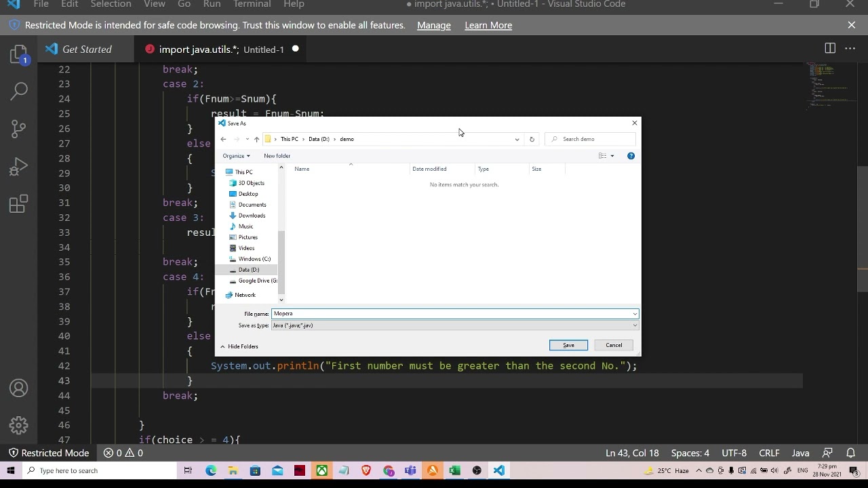This screenshot has height=488, width=868.
Task: Open the Go menu
Action: [x=184, y=5]
